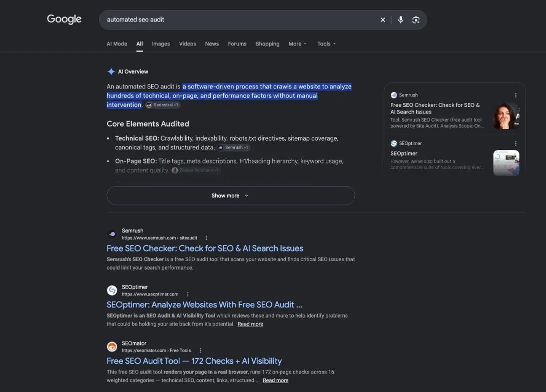Image resolution: width=546 pixels, height=392 pixels.
Task: Click the SEOptimer favicon in the sidebar card
Action: pyautogui.click(x=394, y=143)
